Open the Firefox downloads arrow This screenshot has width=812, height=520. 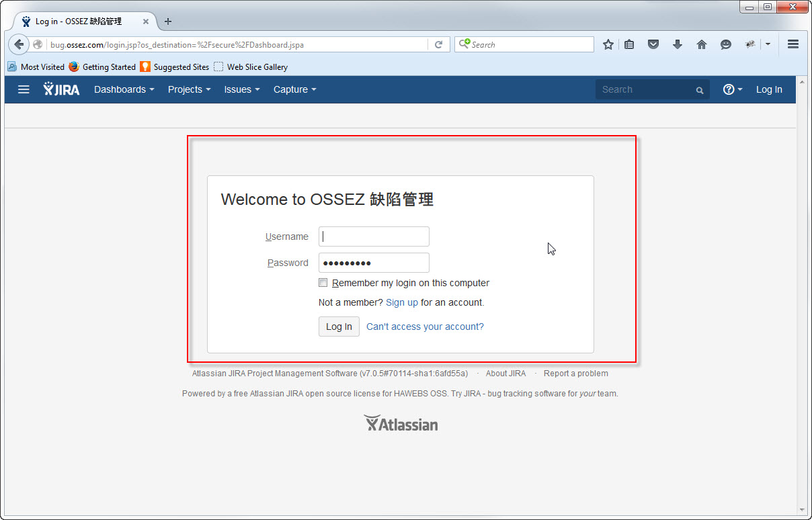click(678, 44)
